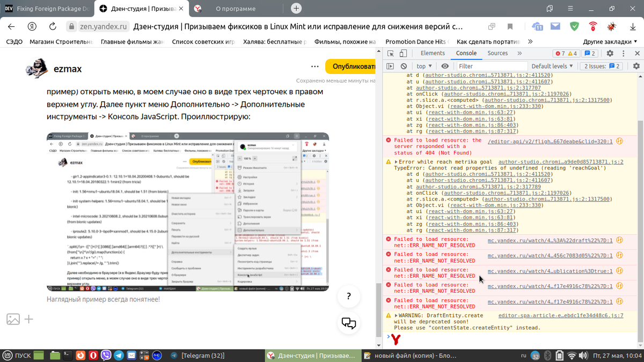This screenshot has width=644, height=362.
Task: Open the chat feedback bubble button
Action: (349, 323)
